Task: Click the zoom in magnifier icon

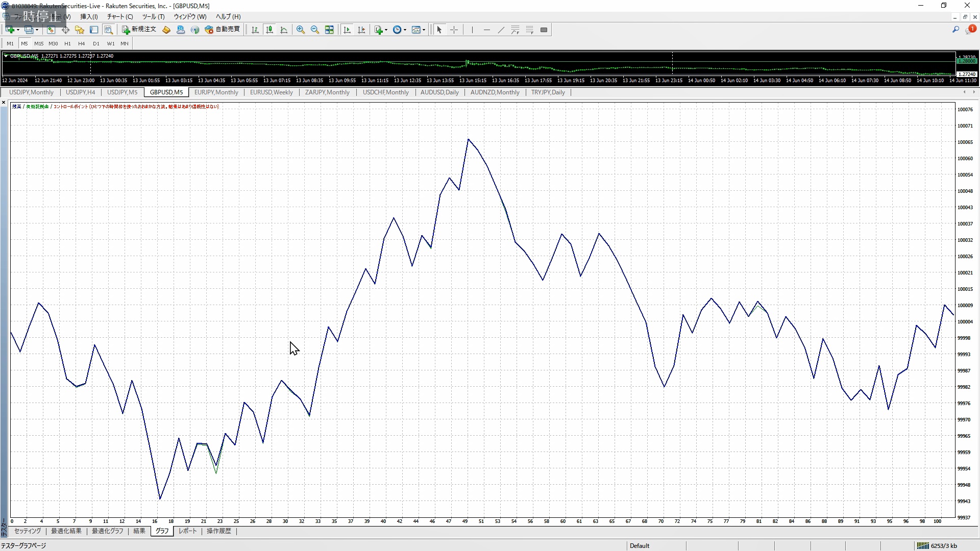Action: 301,30
